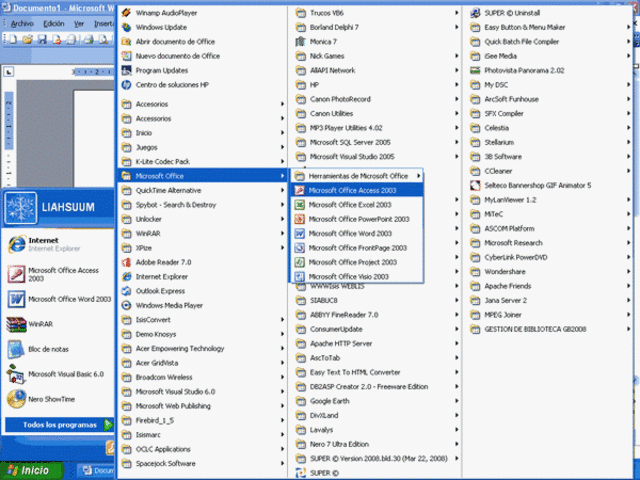Open the Archivo menu in Word
Screen dimensions: 640x480
coord(22,24)
